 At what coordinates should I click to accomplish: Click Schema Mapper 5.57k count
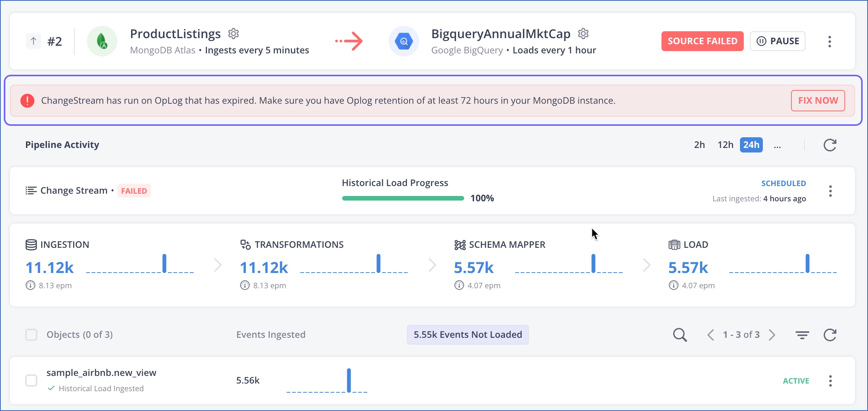pos(474,268)
